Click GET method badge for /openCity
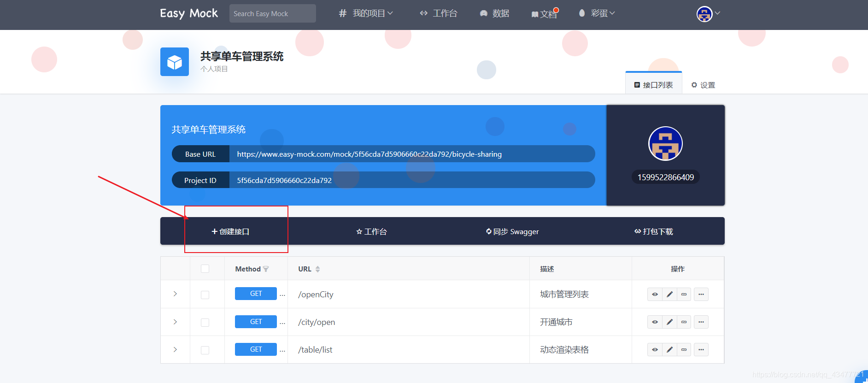 click(x=256, y=294)
